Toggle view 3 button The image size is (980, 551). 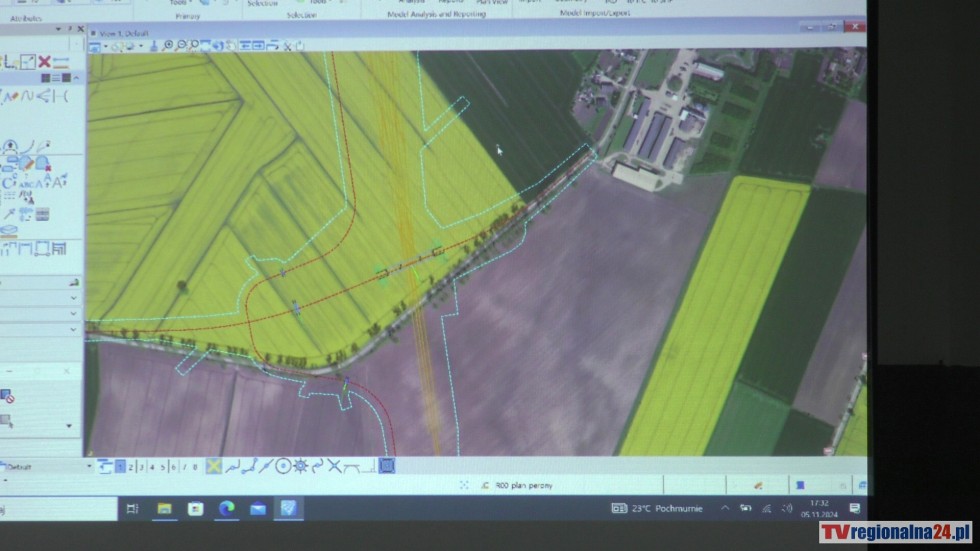(x=142, y=467)
